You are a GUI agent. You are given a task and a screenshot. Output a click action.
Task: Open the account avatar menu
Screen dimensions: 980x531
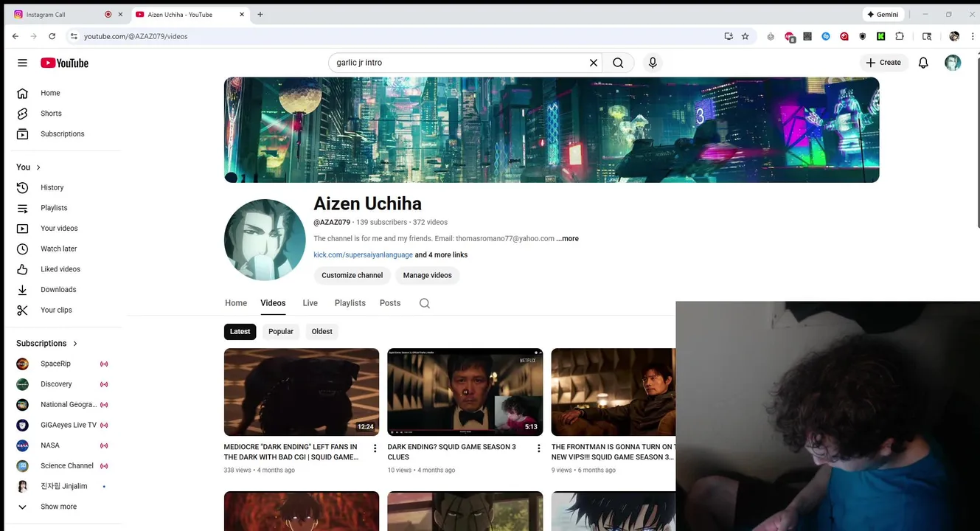click(x=953, y=63)
